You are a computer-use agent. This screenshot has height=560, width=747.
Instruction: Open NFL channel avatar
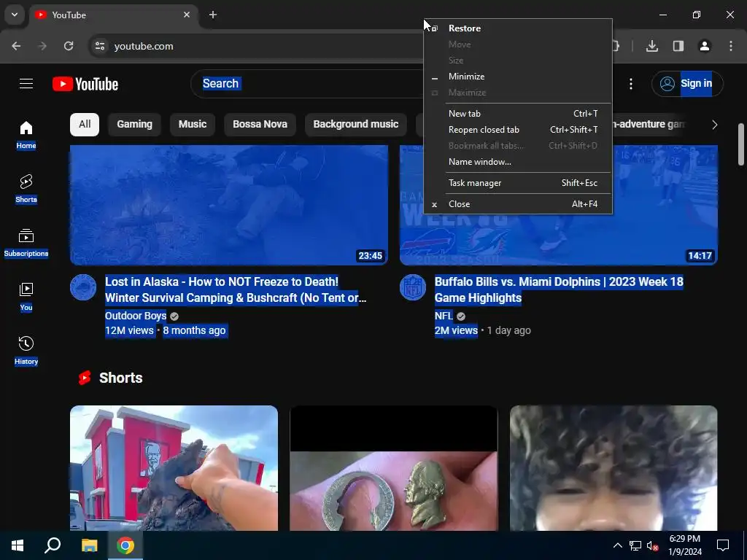pos(413,287)
